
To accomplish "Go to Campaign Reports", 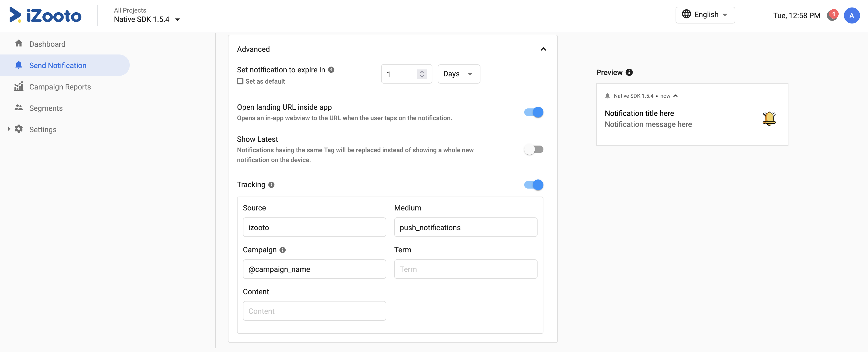I will coord(60,87).
